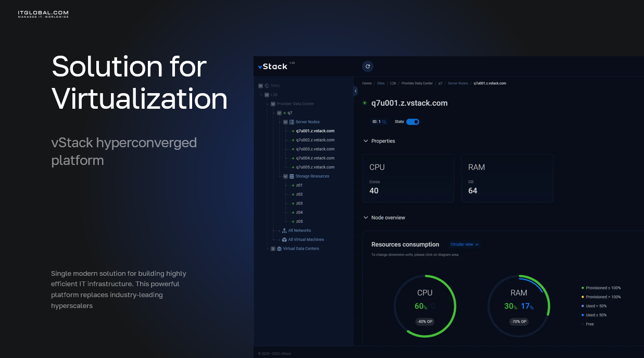Collapse the q7 cluster node
The height and width of the screenshot is (358, 644).
pyautogui.click(x=279, y=113)
